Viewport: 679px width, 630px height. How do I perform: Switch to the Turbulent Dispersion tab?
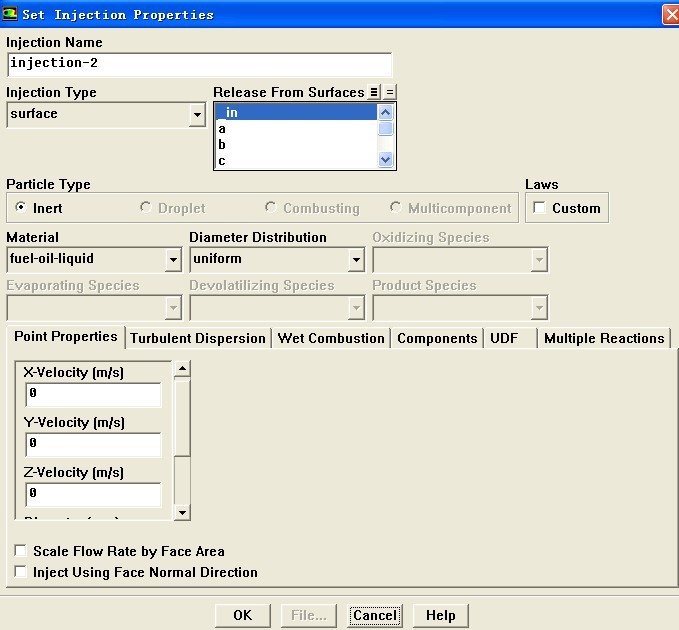[198, 338]
